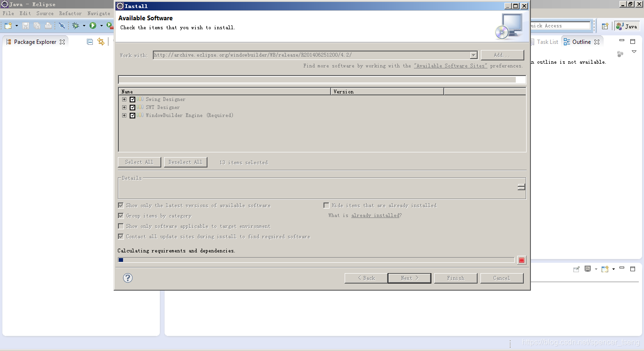Screen dimensions: 644x351
Task: Open the Refactor menu
Action: click(70, 13)
